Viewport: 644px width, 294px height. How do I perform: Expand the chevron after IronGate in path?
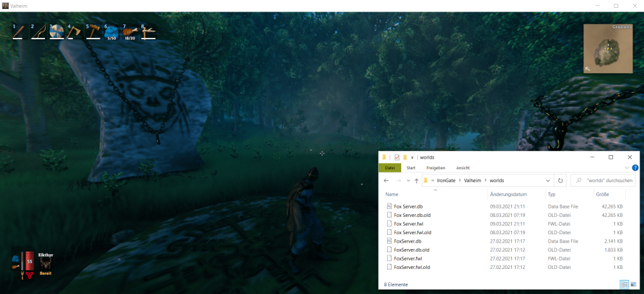(459, 180)
